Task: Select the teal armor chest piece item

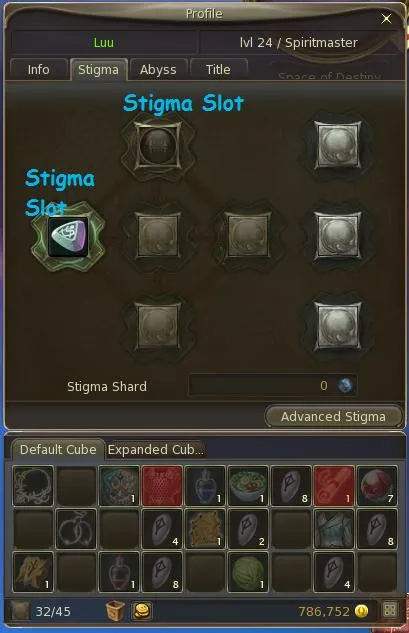Action: (334, 529)
